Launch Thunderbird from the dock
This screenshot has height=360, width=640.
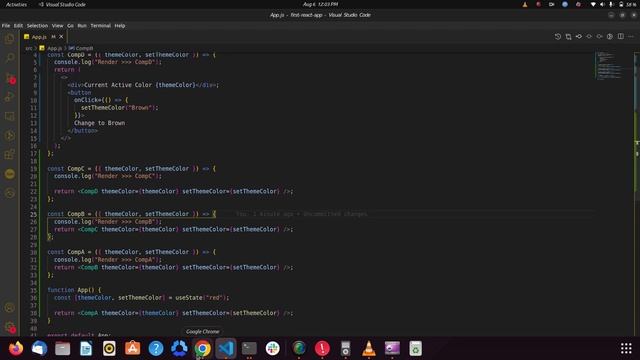click(40, 348)
